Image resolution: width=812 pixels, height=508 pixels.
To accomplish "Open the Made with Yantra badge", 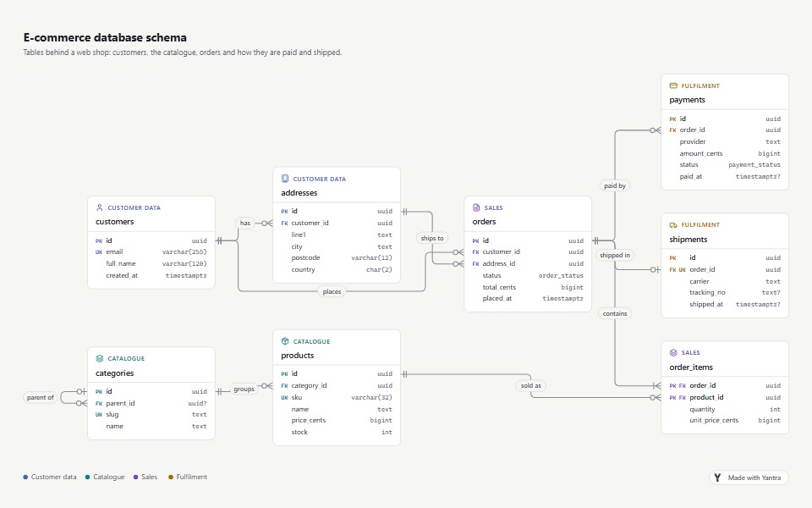I will click(749, 478).
